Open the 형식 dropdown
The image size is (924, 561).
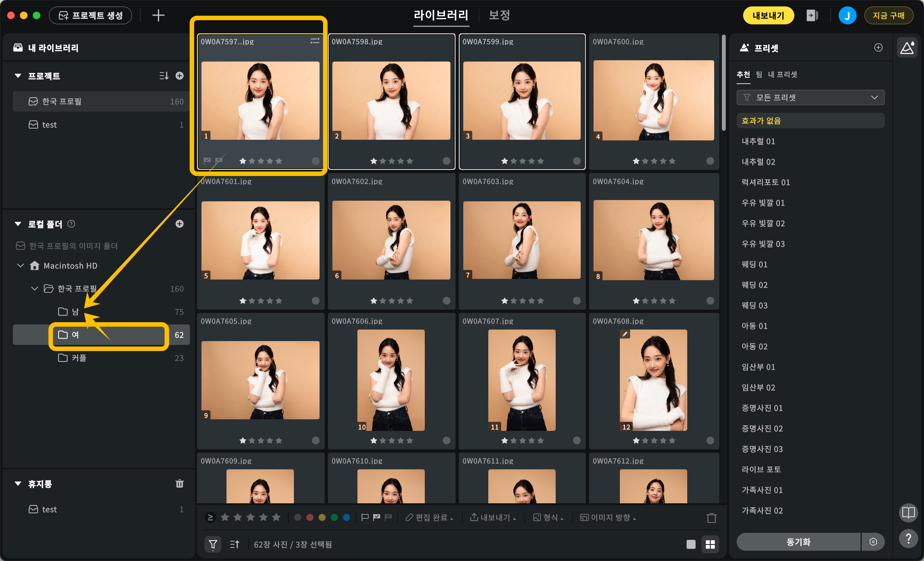(x=548, y=517)
